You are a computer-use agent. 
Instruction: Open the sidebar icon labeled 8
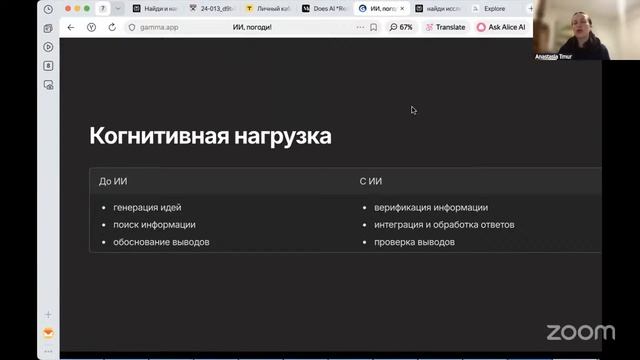coord(48,66)
